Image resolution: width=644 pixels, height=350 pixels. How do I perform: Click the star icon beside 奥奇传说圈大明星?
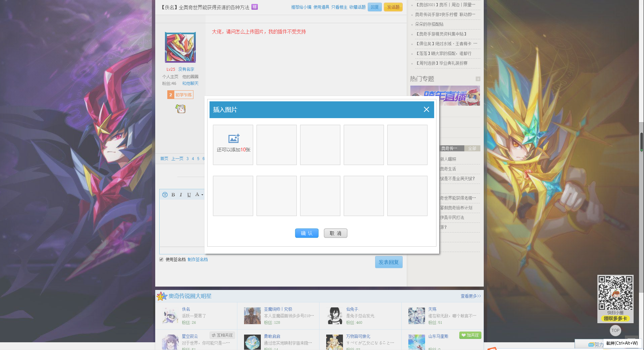pyautogui.click(x=162, y=296)
